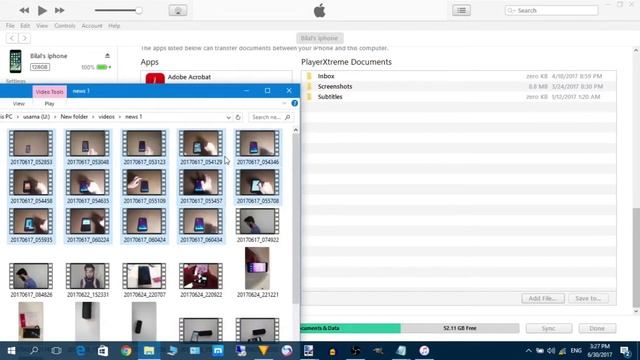Open File Explorer taskbar icon
The width and height of the screenshot is (640, 360).
pos(149,351)
